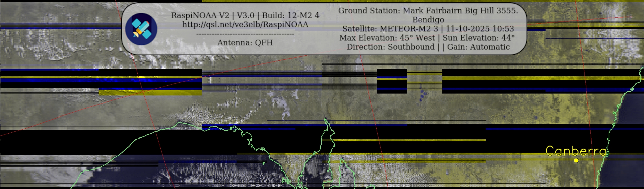Click the Bendigo location text
The image size is (644, 189).
(x=428, y=20)
